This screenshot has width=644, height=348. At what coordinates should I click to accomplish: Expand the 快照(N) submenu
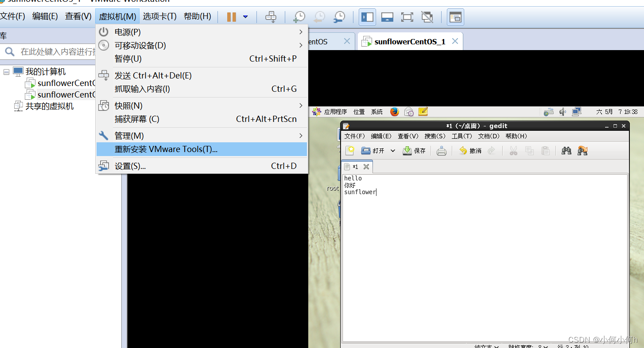tap(202, 106)
